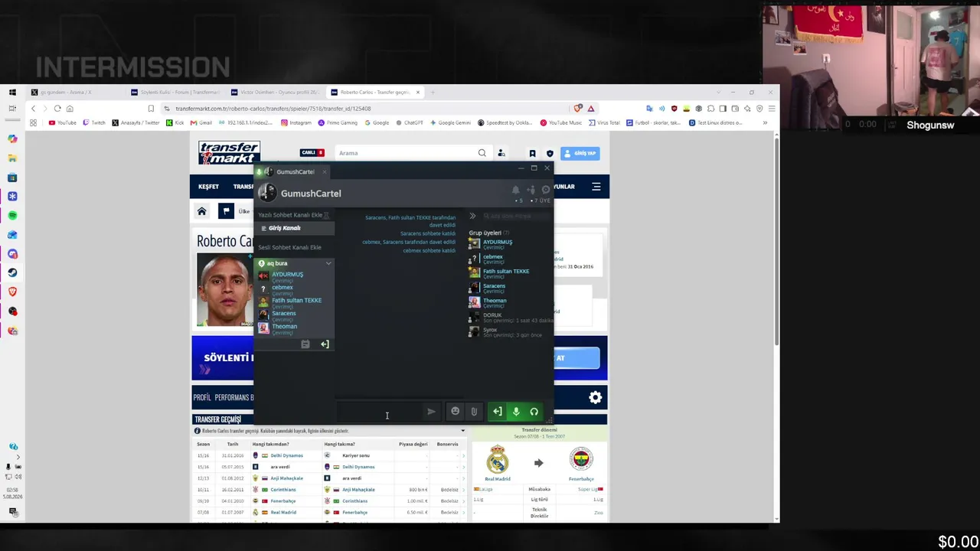Click the browser address bar URL
The width and height of the screenshot is (980, 551).
pos(273,109)
